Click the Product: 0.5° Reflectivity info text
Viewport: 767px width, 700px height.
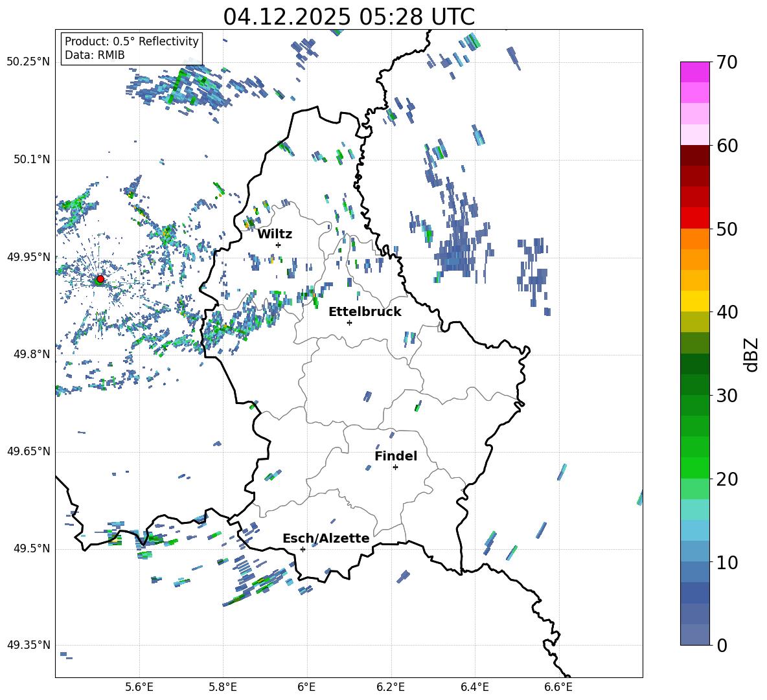[x=132, y=41]
